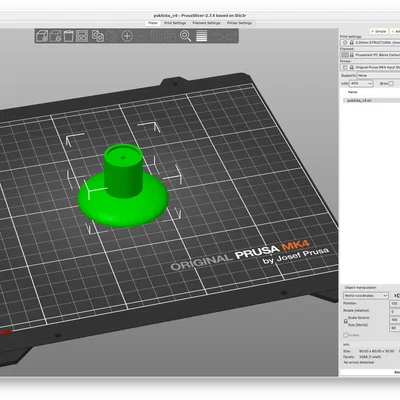This screenshot has width=400, height=400.
Task: Click the Remove instance minus icon
Action: 140,36
